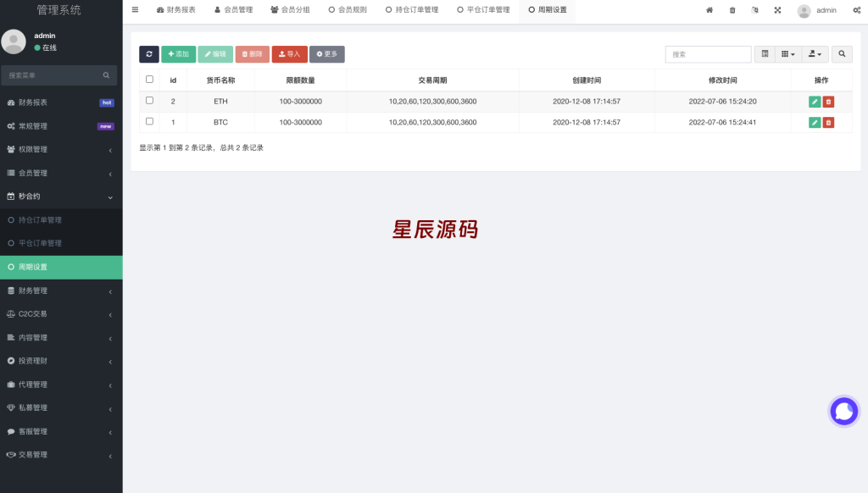The height and width of the screenshot is (493, 868).
Task: Expand 交易管理 sidebar menu
Action: (61, 455)
